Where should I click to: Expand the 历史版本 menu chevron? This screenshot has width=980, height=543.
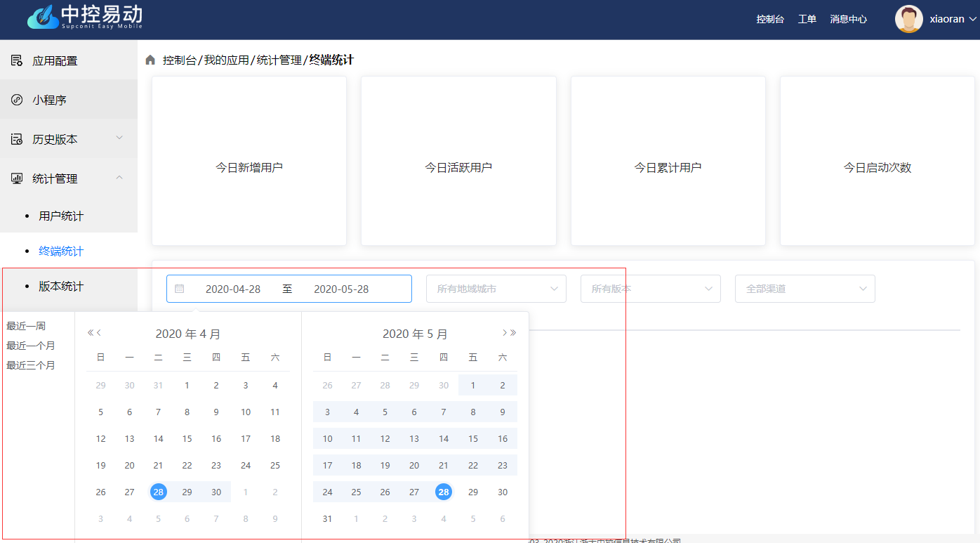[119, 138]
